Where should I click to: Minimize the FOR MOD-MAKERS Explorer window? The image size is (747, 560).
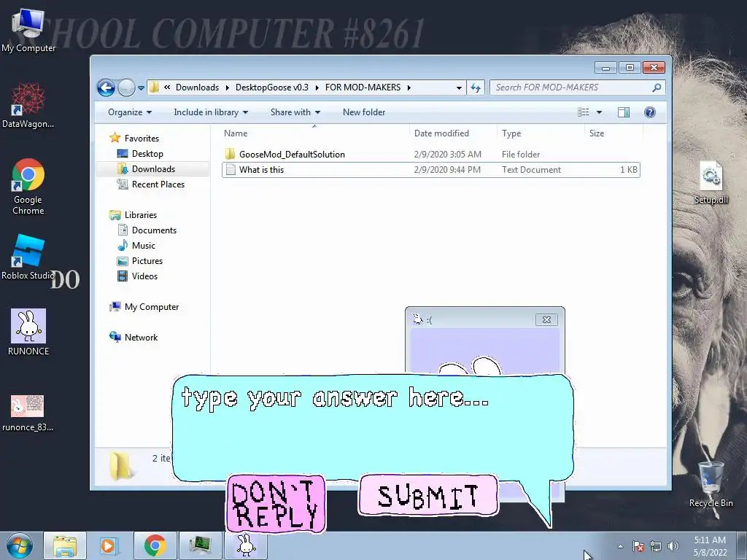point(605,68)
